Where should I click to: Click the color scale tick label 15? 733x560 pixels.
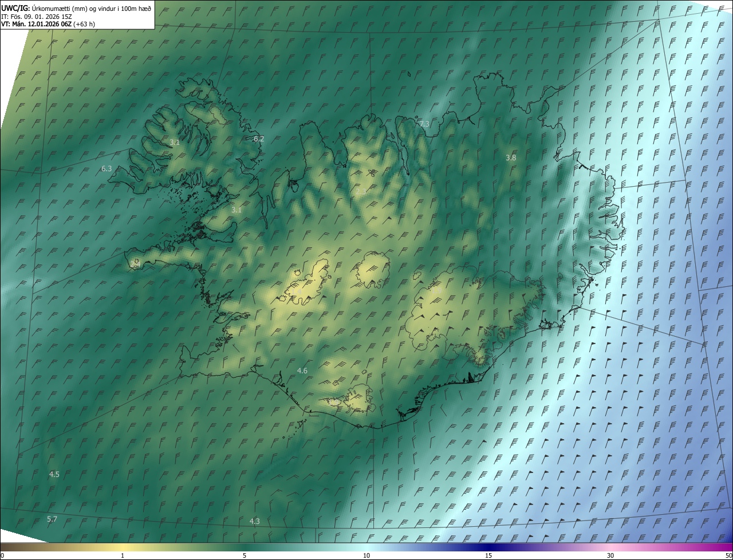488,555
